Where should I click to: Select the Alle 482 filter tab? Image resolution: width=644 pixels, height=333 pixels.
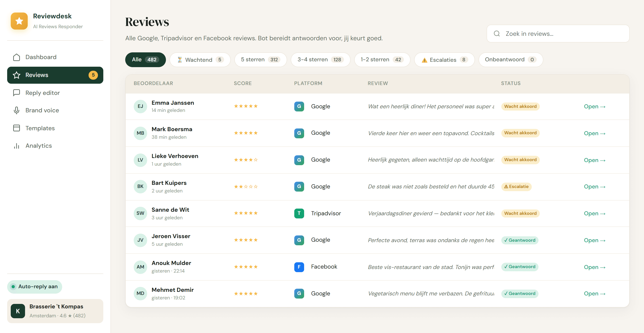pos(145,60)
